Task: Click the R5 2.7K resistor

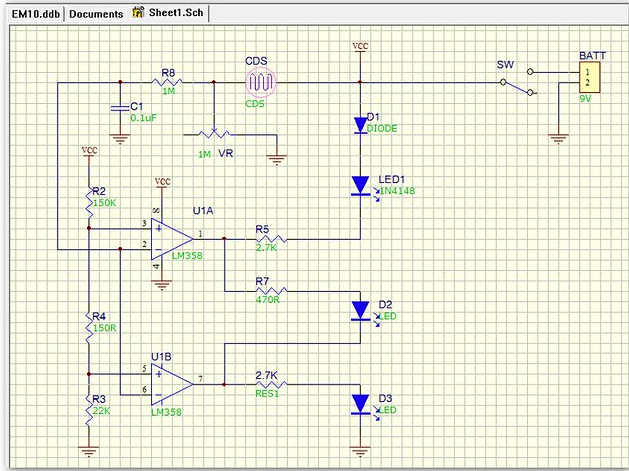Action: 270,238
